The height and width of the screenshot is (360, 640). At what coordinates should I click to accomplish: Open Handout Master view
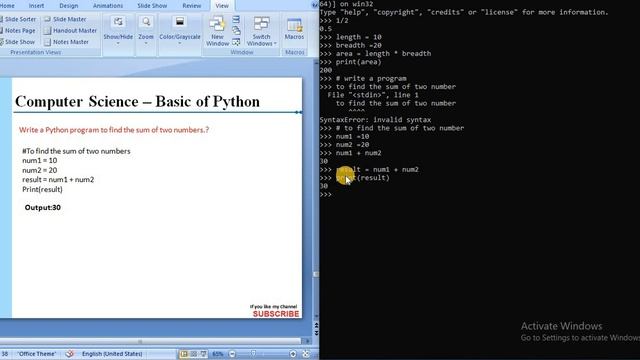(x=70, y=31)
